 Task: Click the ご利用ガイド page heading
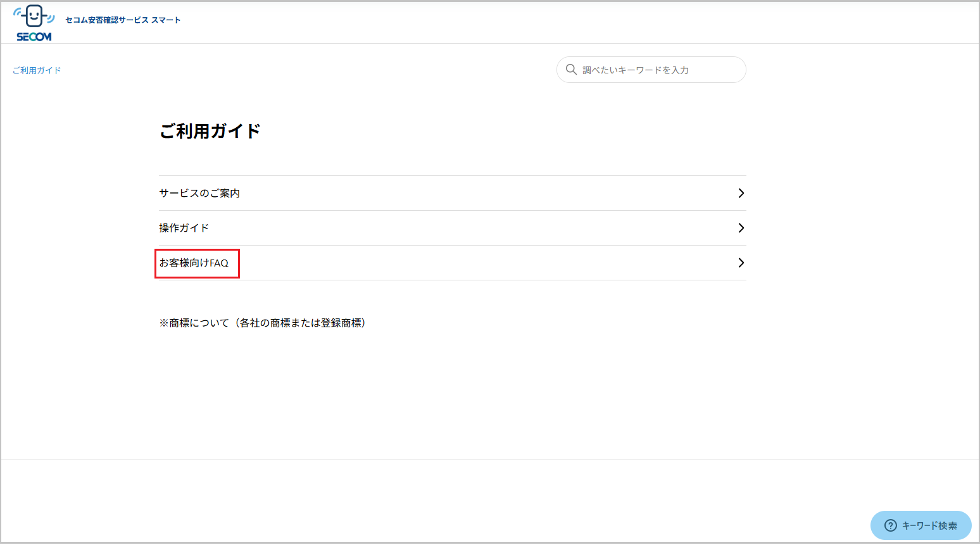(210, 131)
